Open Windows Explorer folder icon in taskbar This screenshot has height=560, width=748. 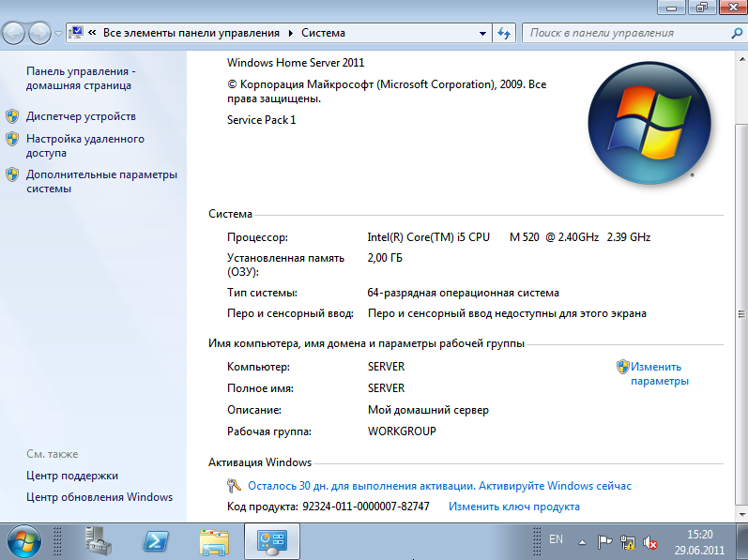tap(214, 542)
